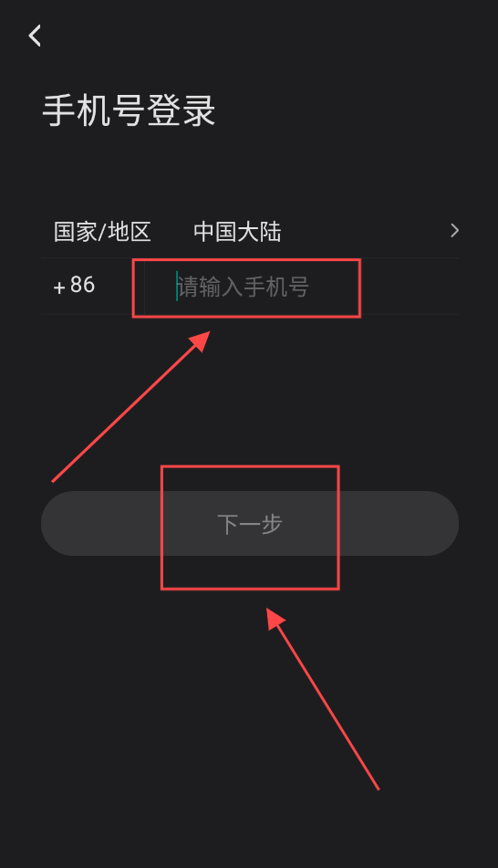
Task: Go back using the top-left arrow
Action: (35, 36)
